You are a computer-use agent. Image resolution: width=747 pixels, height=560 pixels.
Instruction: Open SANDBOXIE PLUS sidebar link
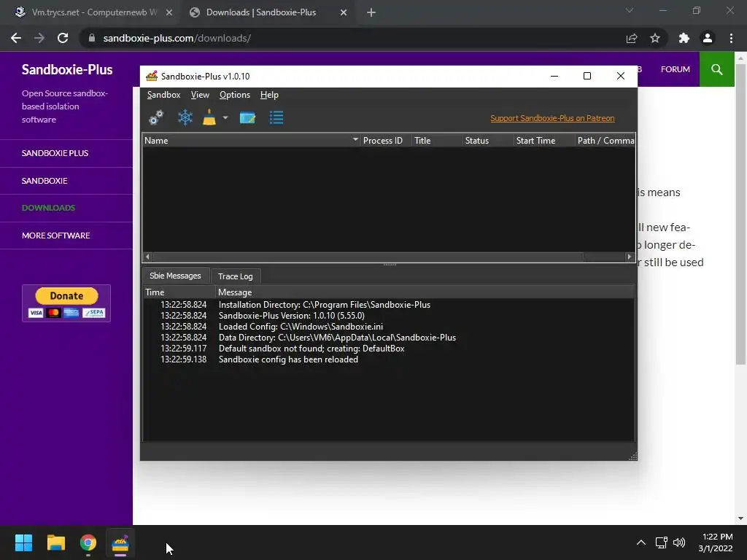[x=55, y=153]
